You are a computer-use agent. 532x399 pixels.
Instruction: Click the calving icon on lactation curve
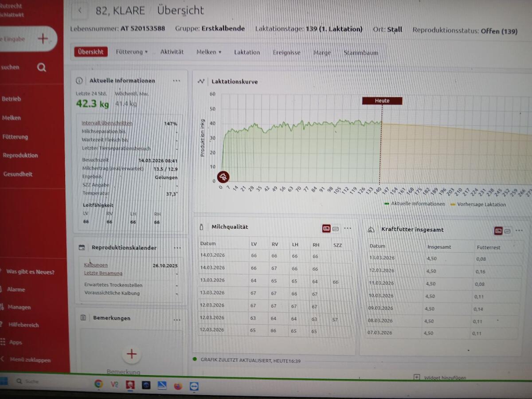pyautogui.click(x=224, y=177)
